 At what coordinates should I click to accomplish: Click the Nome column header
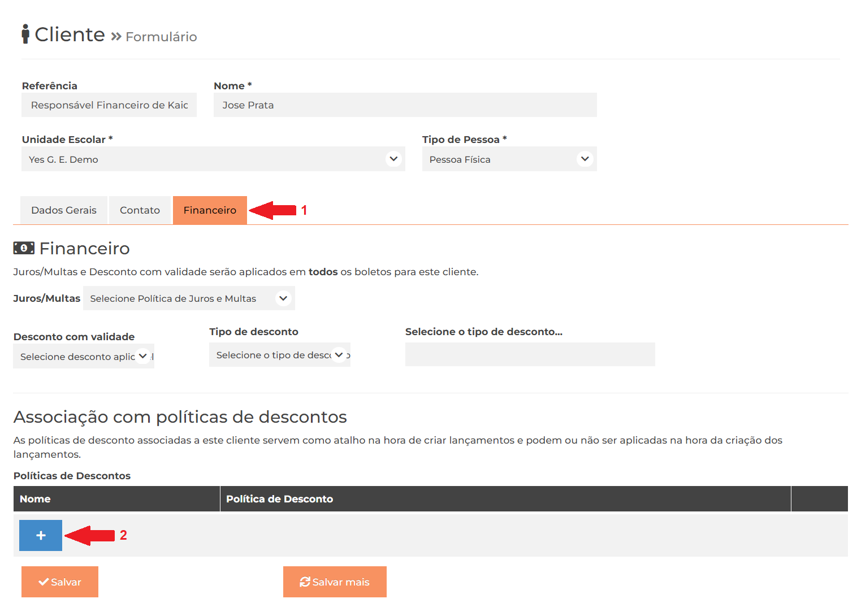tap(116, 499)
